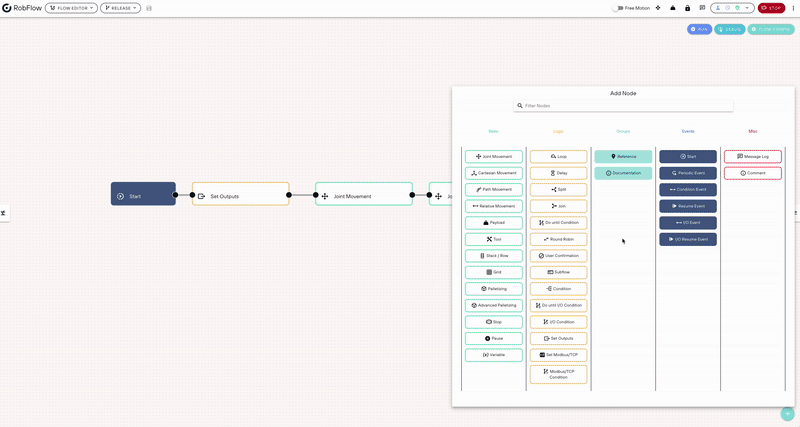Viewport: 800px width, 427px height.
Task: Click the Events category header
Action: pos(688,131)
